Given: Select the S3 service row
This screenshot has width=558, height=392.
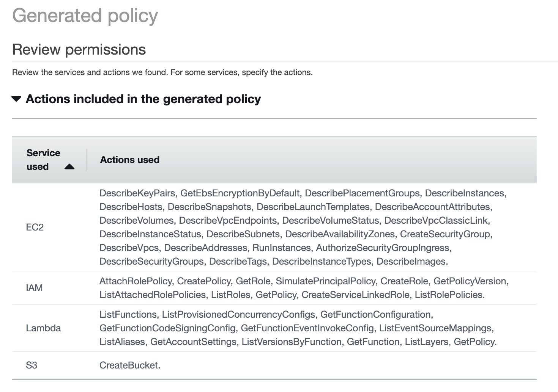Looking at the screenshot, I should pos(31,365).
